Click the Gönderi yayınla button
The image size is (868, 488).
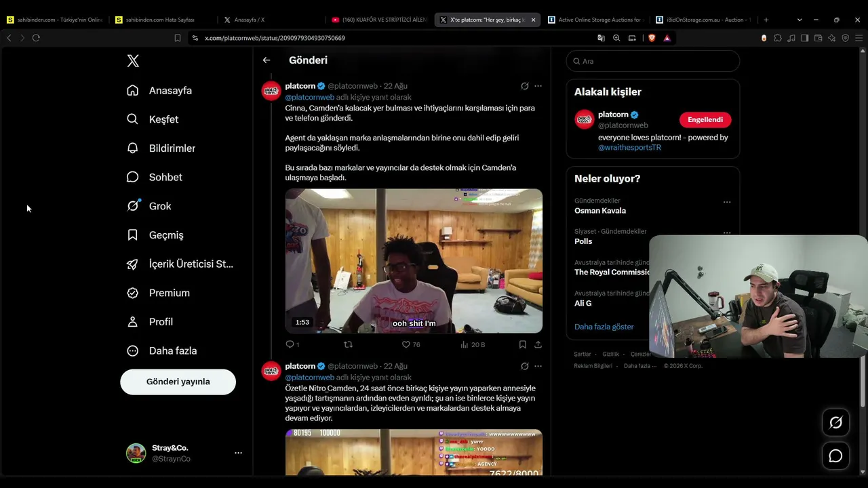[178, 382]
